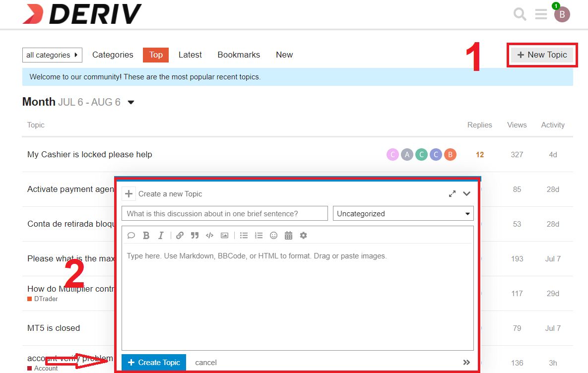
Task: Click the Create Topic button
Action: tap(153, 362)
